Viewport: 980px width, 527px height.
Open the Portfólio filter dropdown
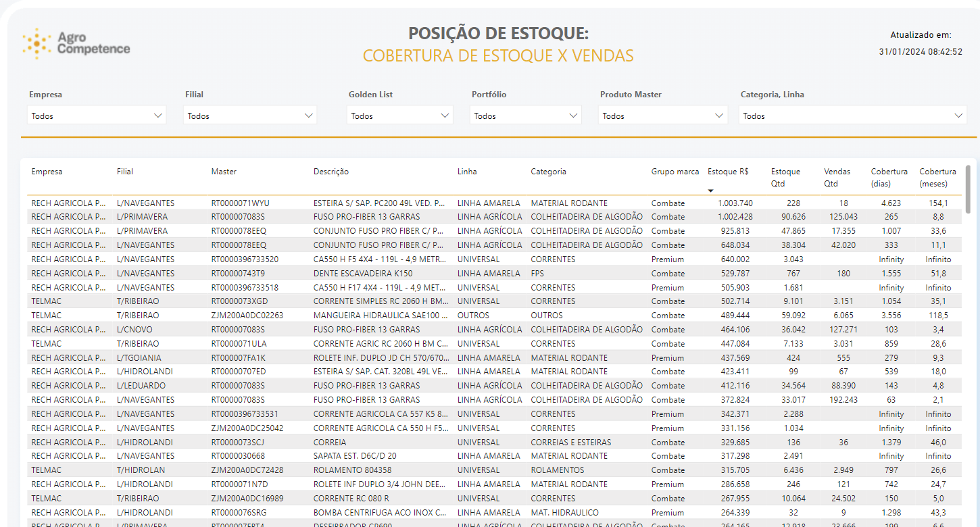(x=525, y=116)
